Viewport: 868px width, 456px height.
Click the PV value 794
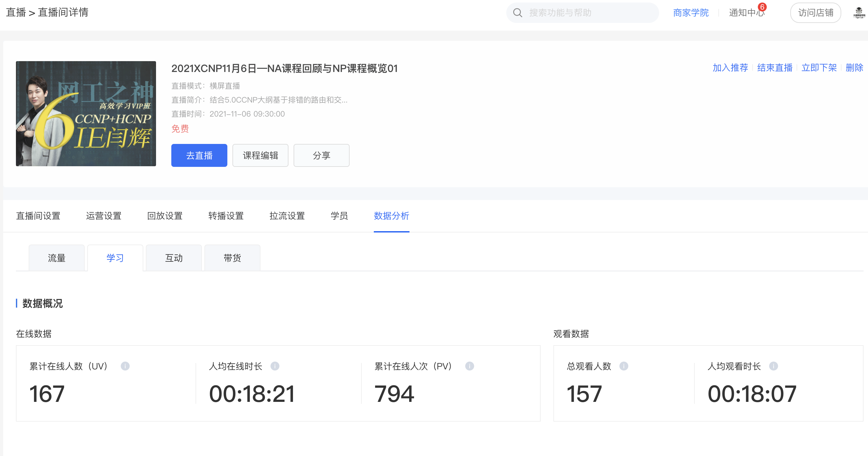pos(394,394)
